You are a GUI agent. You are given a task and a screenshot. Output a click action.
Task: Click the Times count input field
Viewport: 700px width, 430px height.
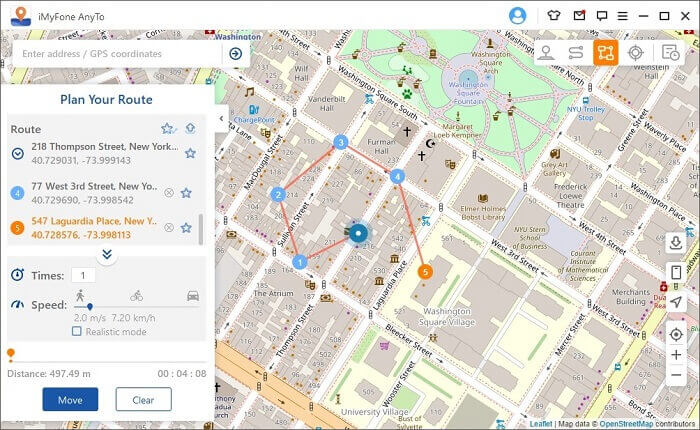coord(83,275)
